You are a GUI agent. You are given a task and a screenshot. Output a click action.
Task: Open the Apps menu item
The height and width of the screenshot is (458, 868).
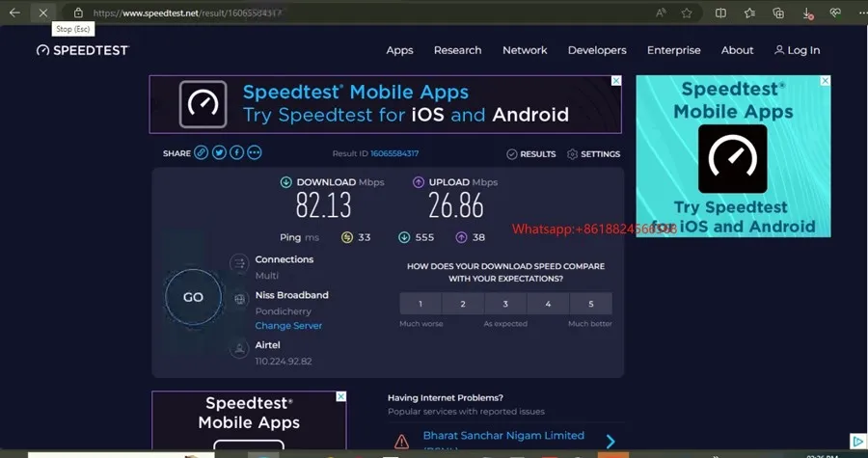(x=399, y=50)
